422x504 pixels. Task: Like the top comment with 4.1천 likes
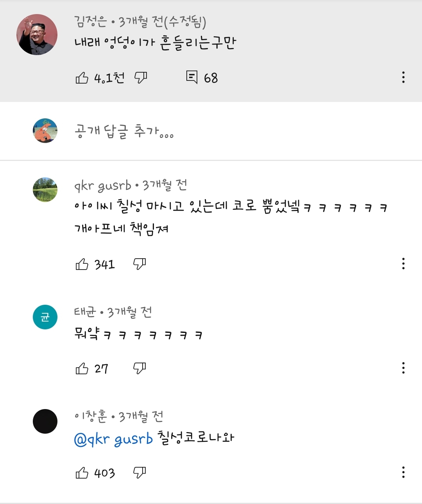click(x=82, y=78)
